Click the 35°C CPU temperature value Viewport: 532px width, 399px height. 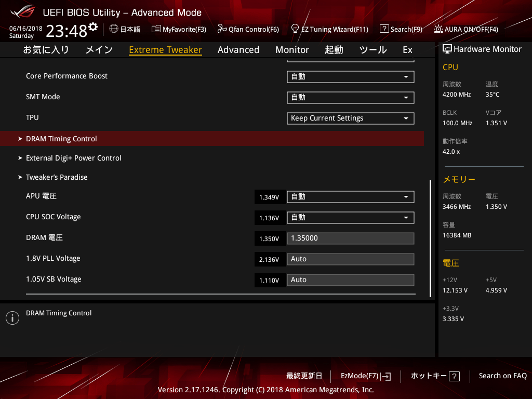point(493,95)
